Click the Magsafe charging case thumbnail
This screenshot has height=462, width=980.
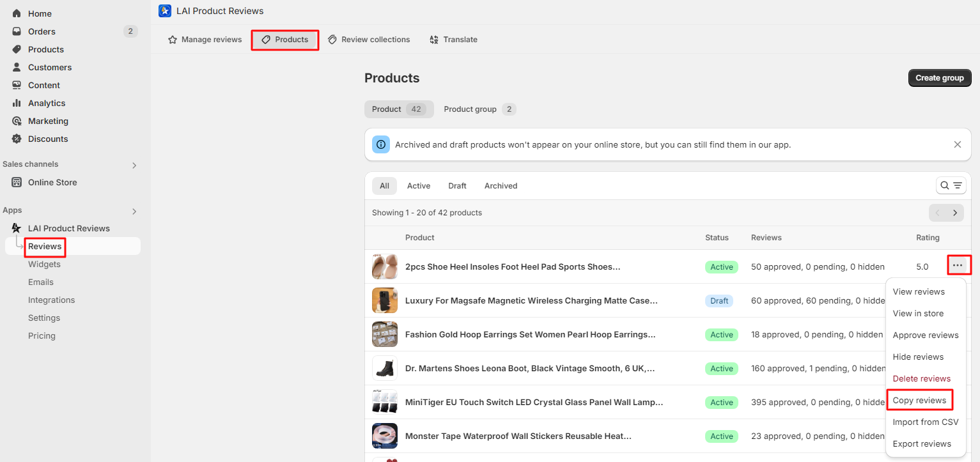[385, 300]
